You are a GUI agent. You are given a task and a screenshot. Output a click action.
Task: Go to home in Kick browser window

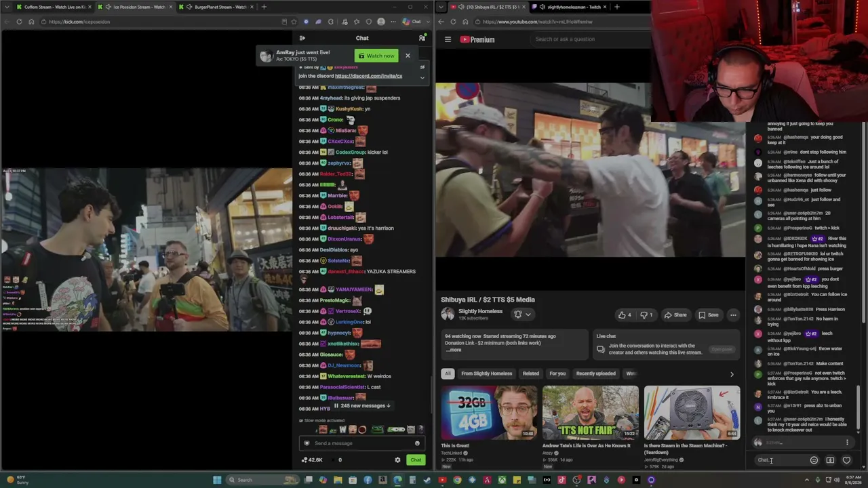tap(31, 22)
